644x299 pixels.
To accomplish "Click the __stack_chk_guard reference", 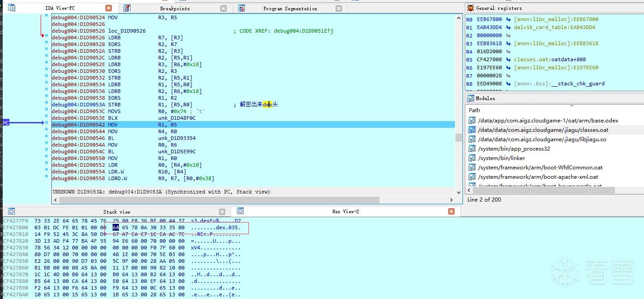I will point(578,84).
